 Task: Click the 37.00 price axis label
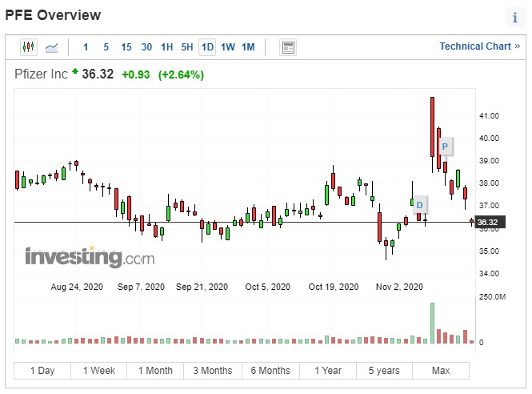pos(489,206)
